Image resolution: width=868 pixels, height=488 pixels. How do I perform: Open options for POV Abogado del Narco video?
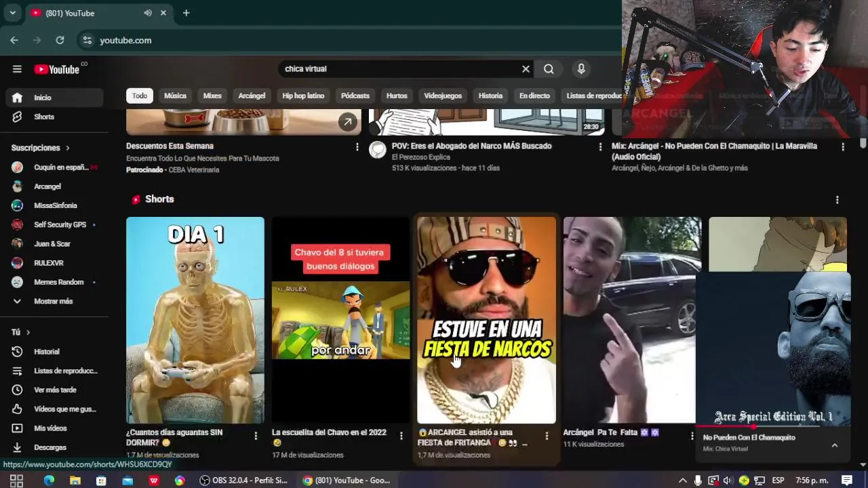[600, 146]
